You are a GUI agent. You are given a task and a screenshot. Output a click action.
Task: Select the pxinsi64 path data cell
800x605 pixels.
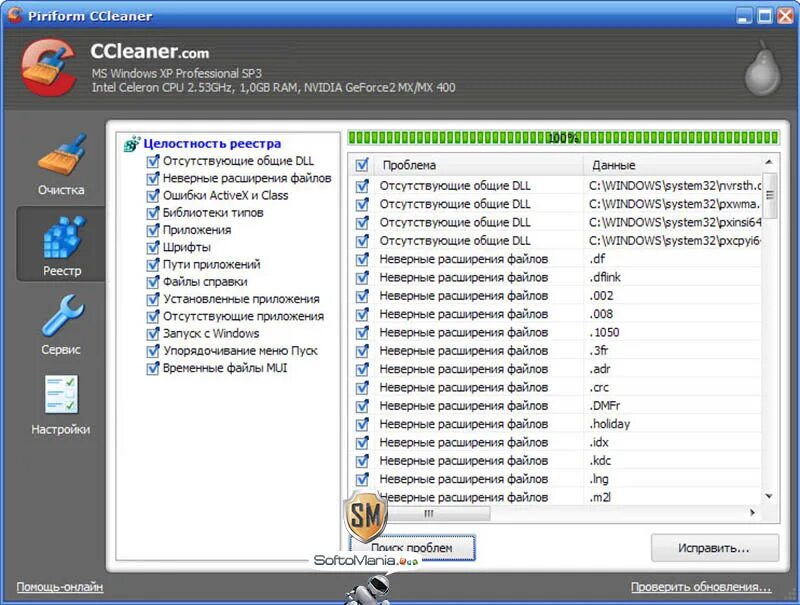click(x=672, y=222)
